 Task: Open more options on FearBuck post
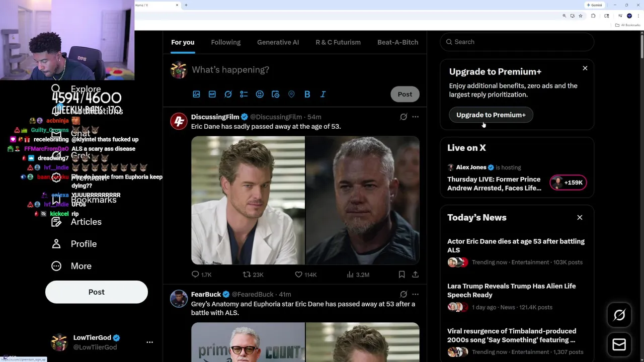(x=415, y=294)
